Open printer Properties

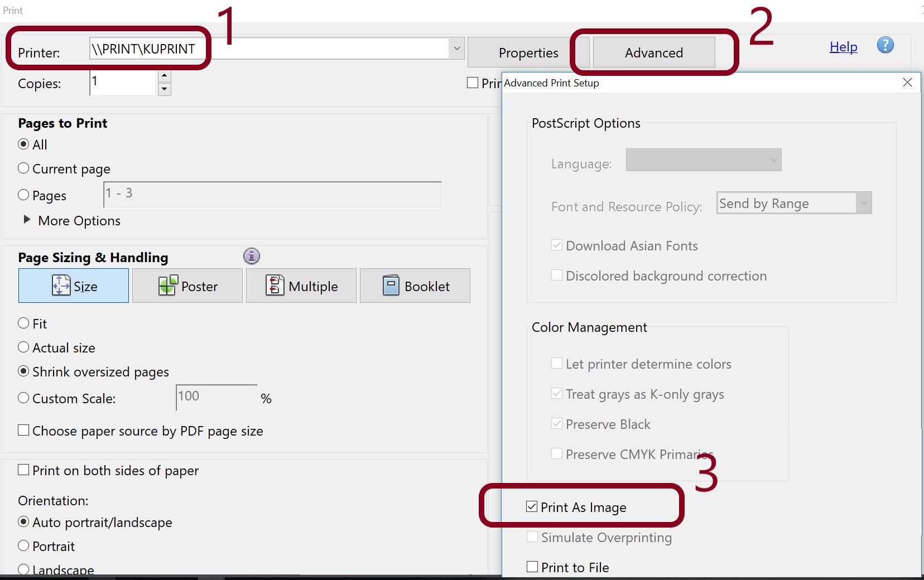pos(528,52)
